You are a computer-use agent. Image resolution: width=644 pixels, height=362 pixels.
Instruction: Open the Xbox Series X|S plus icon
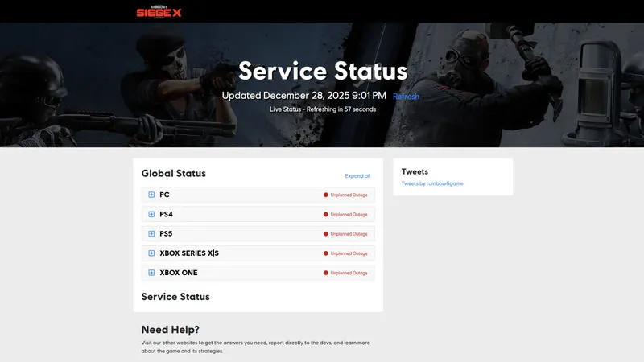coord(151,253)
